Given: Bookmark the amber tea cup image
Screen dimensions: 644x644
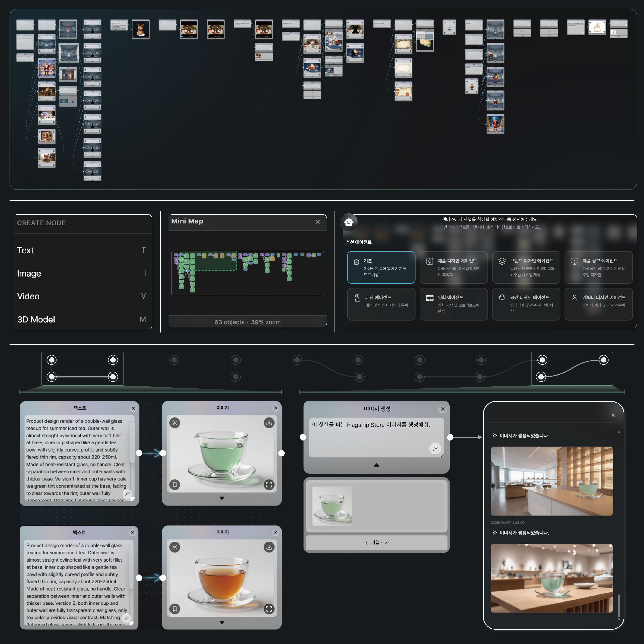Looking at the screenshot, I should (x=175, y=609).
